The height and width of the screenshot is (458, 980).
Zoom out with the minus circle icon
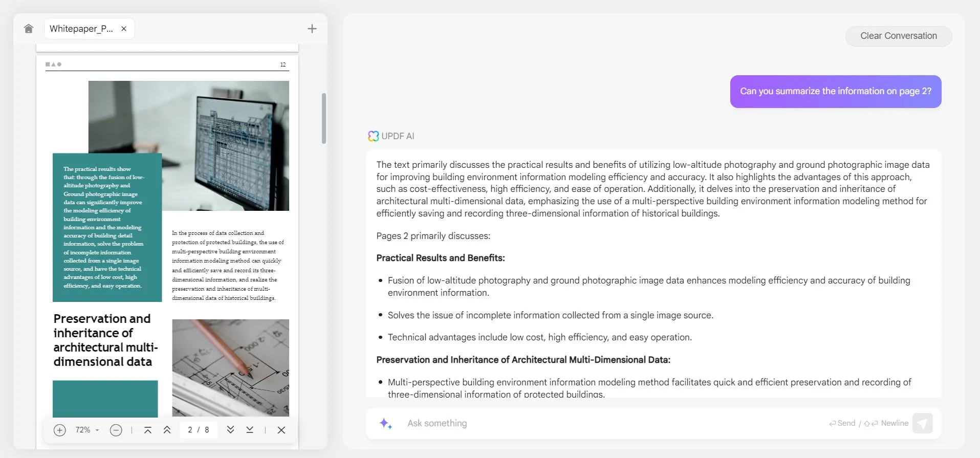click(x=116, y=430)
